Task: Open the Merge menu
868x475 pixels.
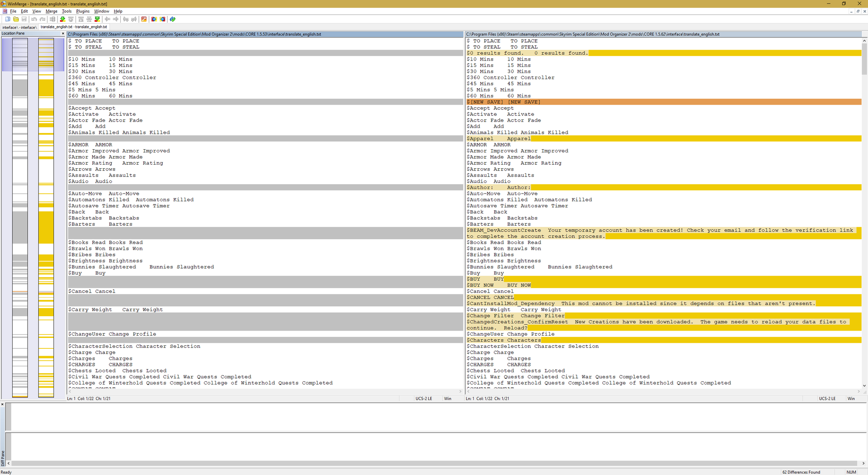Action: [52, 11]
